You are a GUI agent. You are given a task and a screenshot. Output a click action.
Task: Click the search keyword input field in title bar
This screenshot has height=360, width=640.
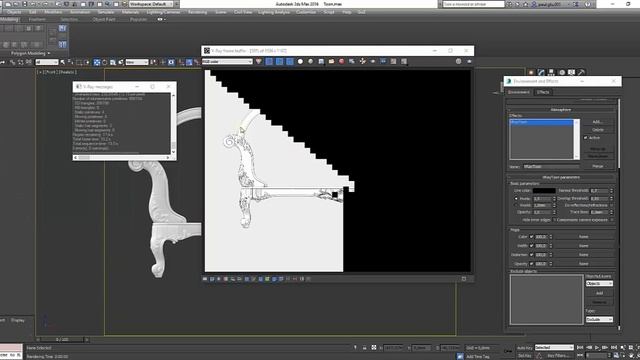tap(473, 4)
